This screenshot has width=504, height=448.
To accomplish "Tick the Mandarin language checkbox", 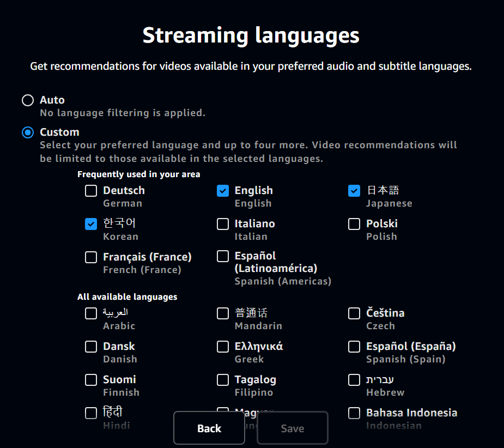I will [x=222, y=313].
